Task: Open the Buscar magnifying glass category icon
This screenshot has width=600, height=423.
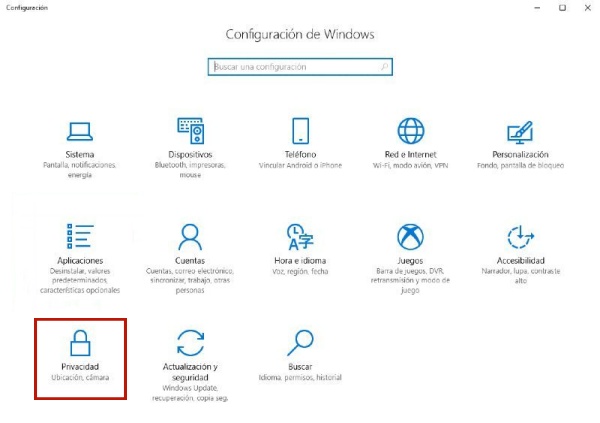Action: (300, 343)
